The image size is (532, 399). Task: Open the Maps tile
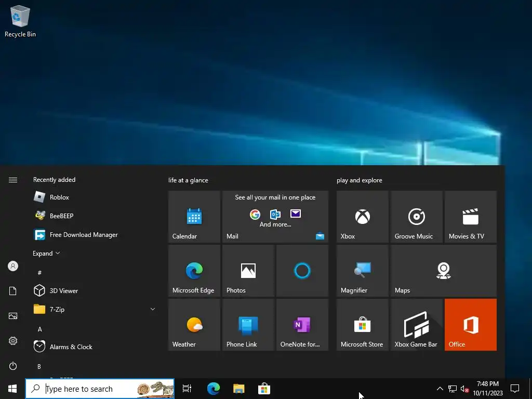click(x=444, y=271)
